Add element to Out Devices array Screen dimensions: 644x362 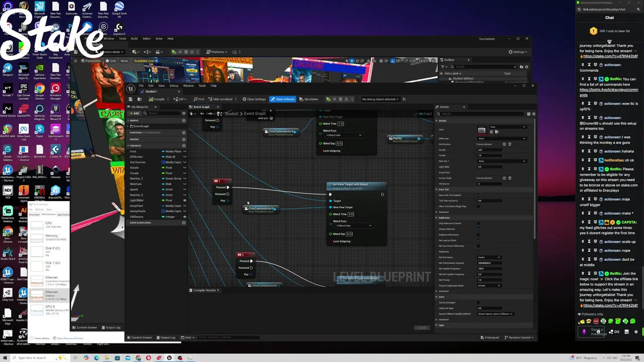(504, 144)
